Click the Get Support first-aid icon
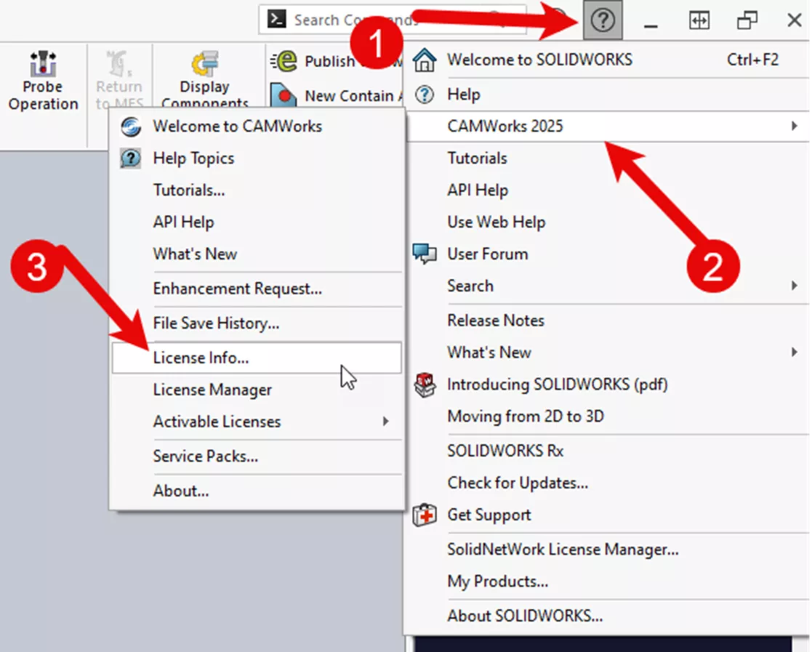The height and width of the screenshot is (652, 812). (424, 515)
